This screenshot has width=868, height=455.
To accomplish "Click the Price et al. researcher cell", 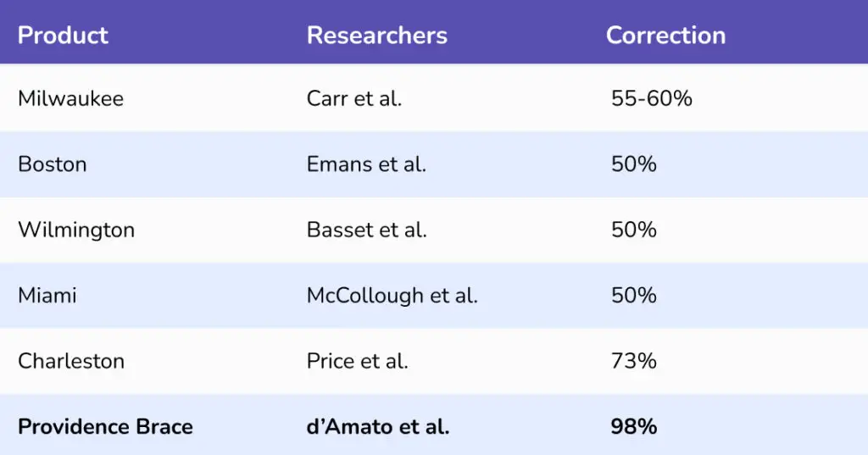I will click(357, 361).
